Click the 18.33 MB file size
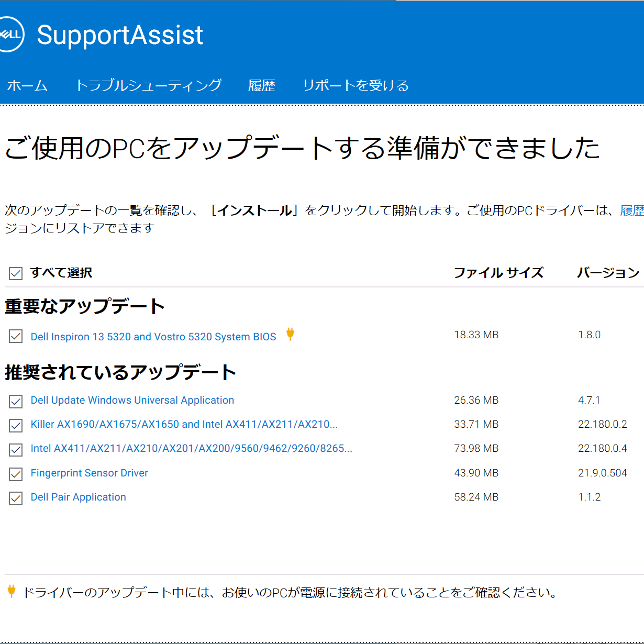The width and height of the screenshot is (644, 644). pos(476,335)
